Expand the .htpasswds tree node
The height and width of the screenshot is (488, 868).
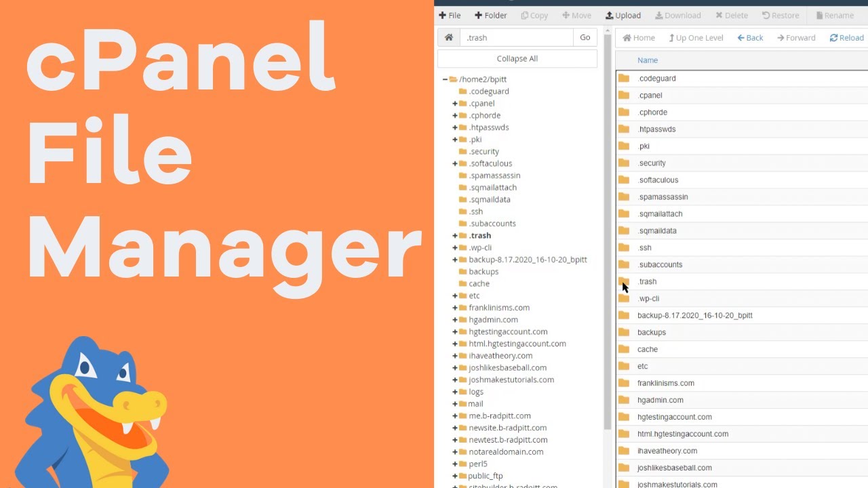point(455,127)
